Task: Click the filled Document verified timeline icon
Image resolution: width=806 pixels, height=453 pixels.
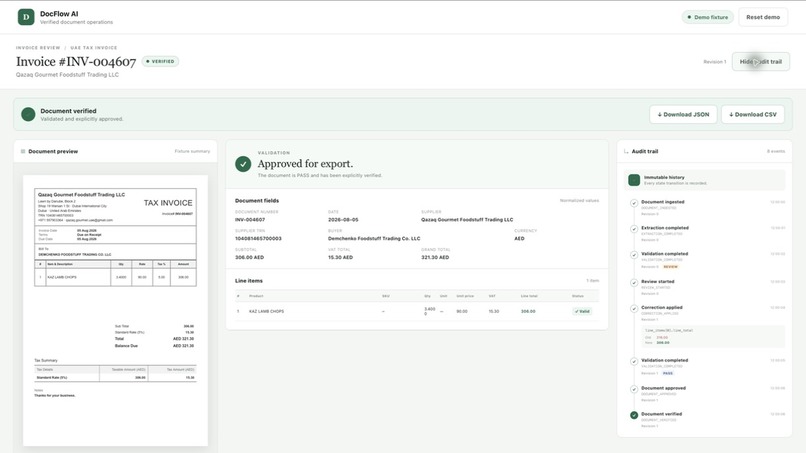Action: [x=634, y=415]
